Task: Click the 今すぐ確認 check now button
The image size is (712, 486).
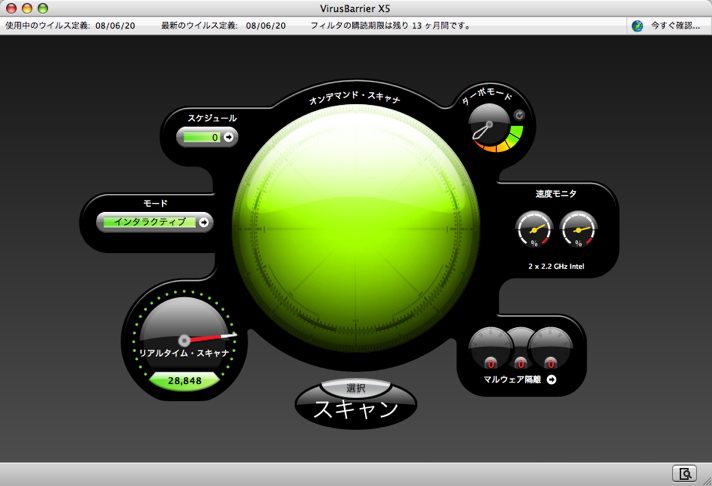Action: pyautogui.click(x=676, y=26)
